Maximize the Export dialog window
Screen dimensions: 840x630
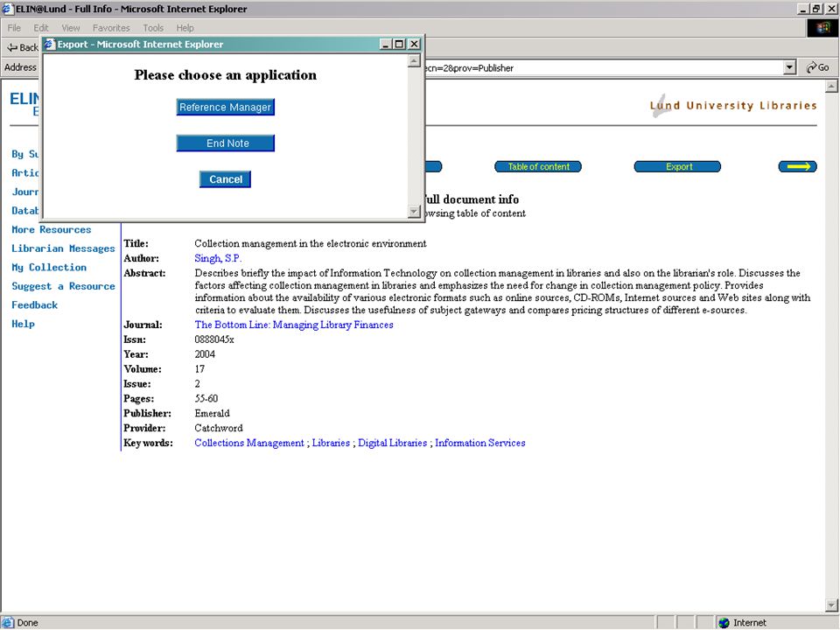399,44
